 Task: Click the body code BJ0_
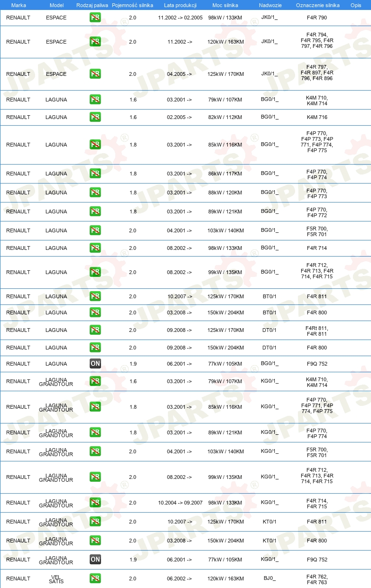[x=269, y=579]
